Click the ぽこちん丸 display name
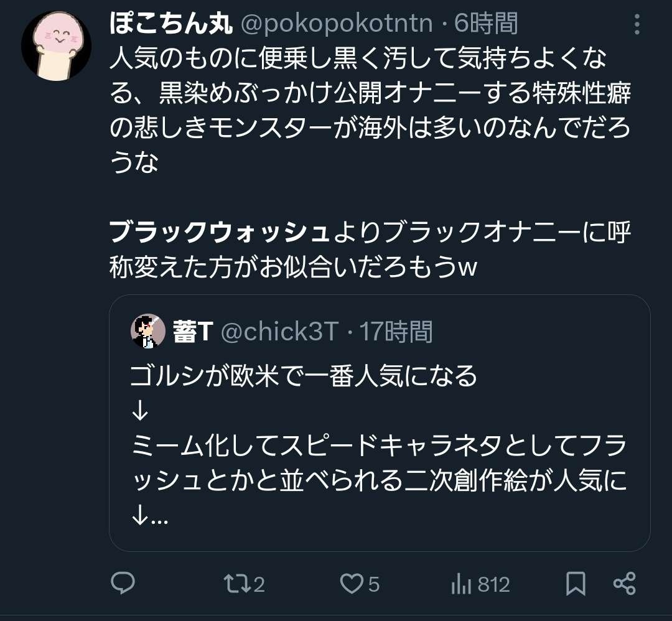Viewport: 672px width, 621px height. pos(171,24)
